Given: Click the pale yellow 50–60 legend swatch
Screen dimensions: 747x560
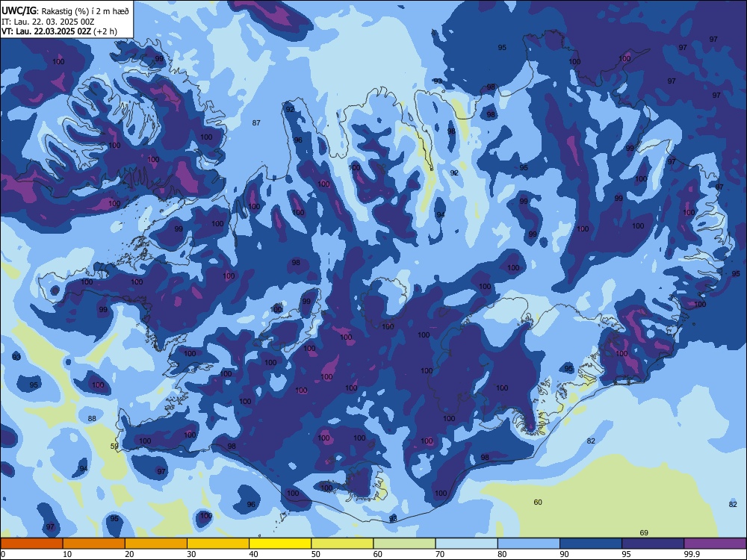Looking at the screenshot, I should [343, 544].
